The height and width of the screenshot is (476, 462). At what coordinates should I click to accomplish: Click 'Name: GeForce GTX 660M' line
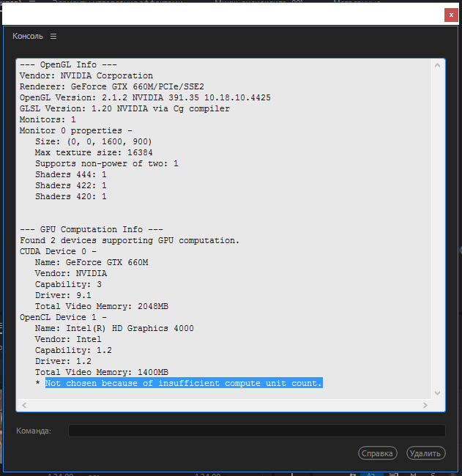click(x=92, y=262)
